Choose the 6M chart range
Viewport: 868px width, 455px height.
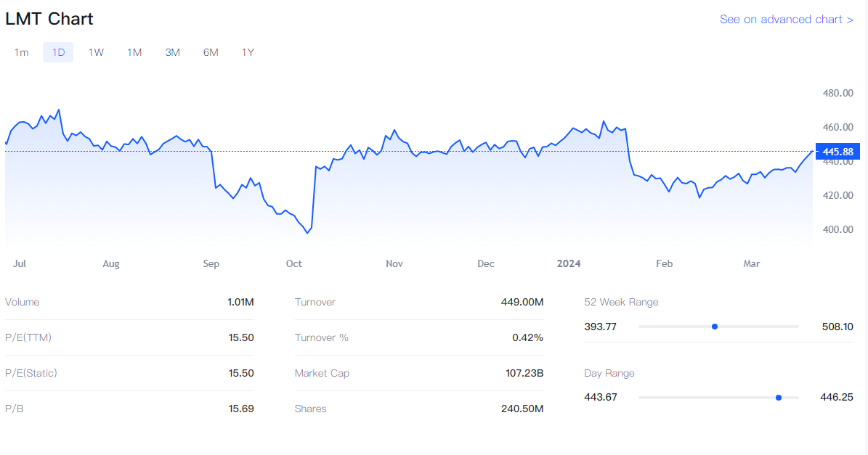coord(211,52)
